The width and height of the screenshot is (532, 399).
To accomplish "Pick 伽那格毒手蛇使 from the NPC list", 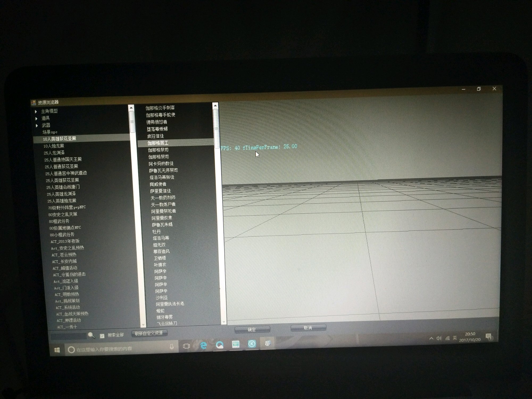I will click(x=160, y=115).
